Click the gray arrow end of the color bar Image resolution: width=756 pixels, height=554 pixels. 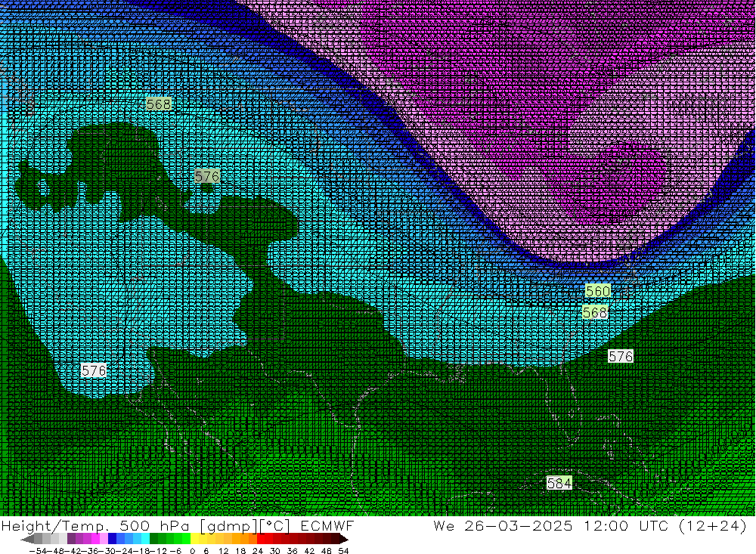click(27, 539)
